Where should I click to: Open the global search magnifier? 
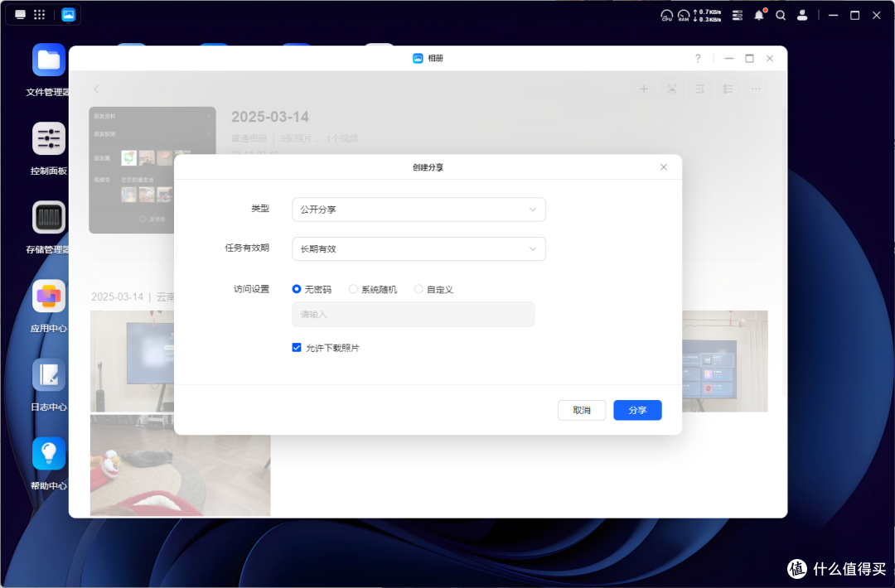tap(781, 16)
